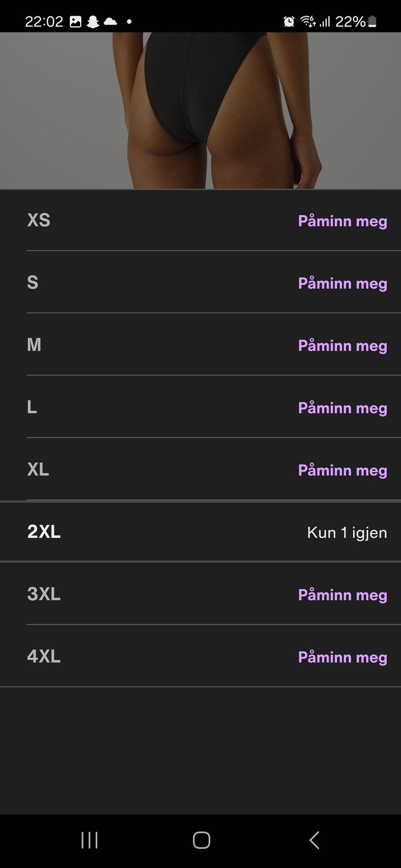Open the recent apps navigation icon
The width and height of the screenshot is (401, 868).
[89, 840]
